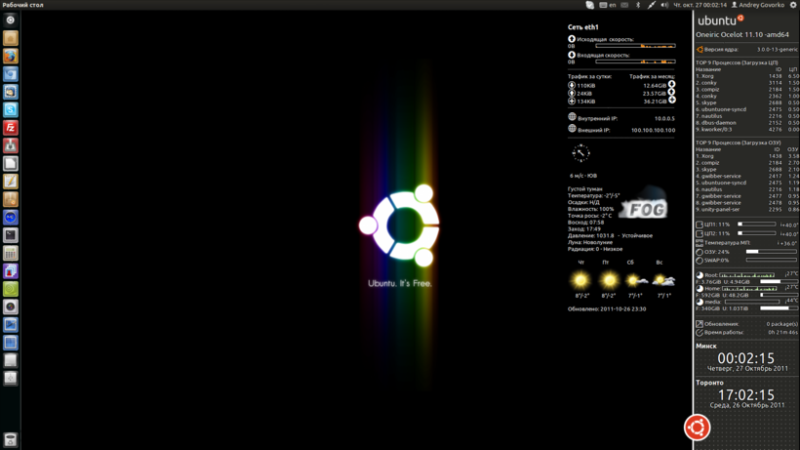
Task: Open the text editor notepad launcher icon
Action: (x=10, y=181)
